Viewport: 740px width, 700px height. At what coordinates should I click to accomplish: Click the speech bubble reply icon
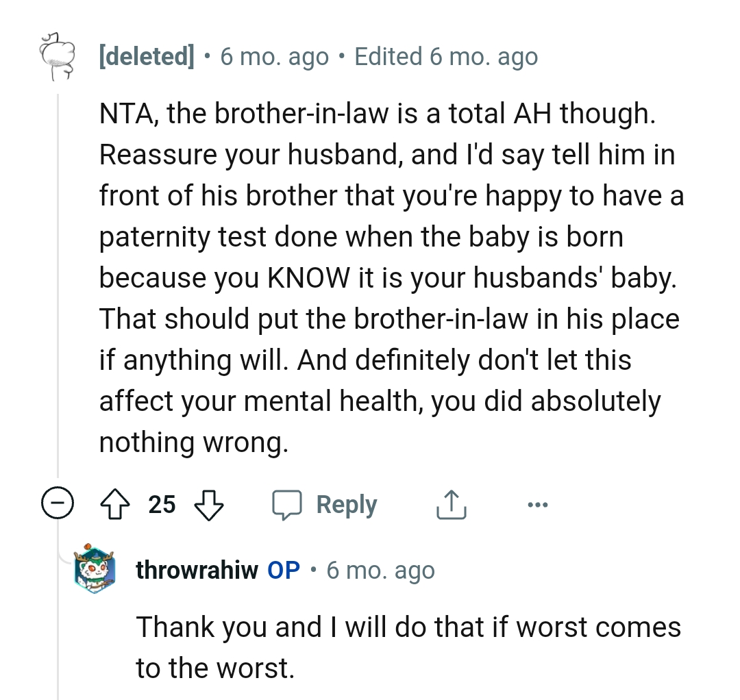(286, 505)
